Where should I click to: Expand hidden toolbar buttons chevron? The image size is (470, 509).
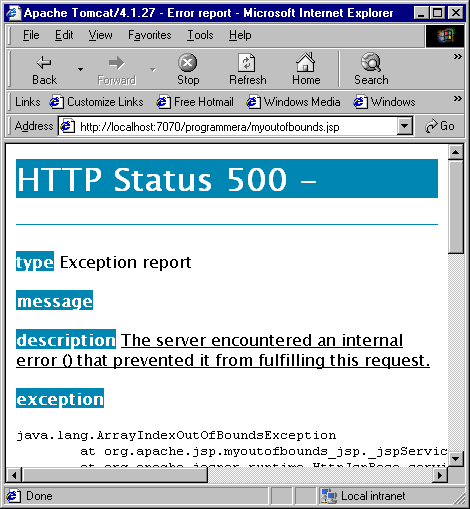pyautogui.click(x=458, y=57)
